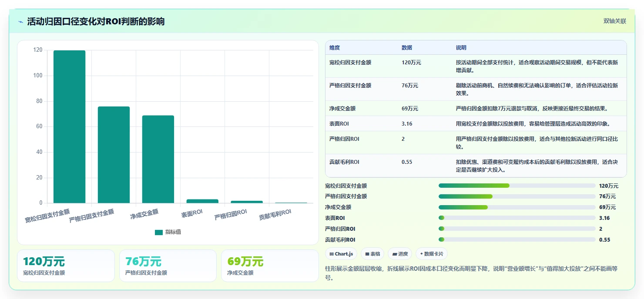Click table cell 严格归因支付金额

(350, 86)
